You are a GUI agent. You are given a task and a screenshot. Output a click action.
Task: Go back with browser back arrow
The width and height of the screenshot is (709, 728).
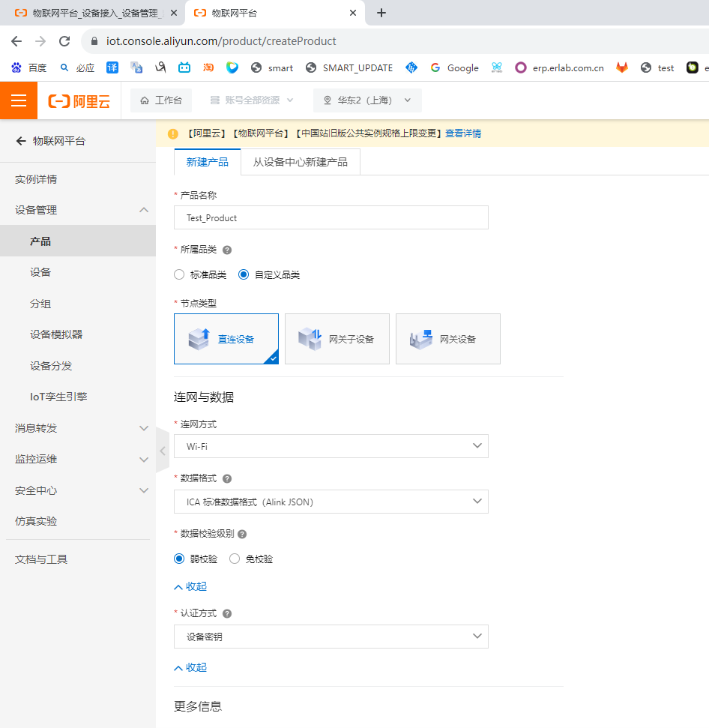point(16,41)
